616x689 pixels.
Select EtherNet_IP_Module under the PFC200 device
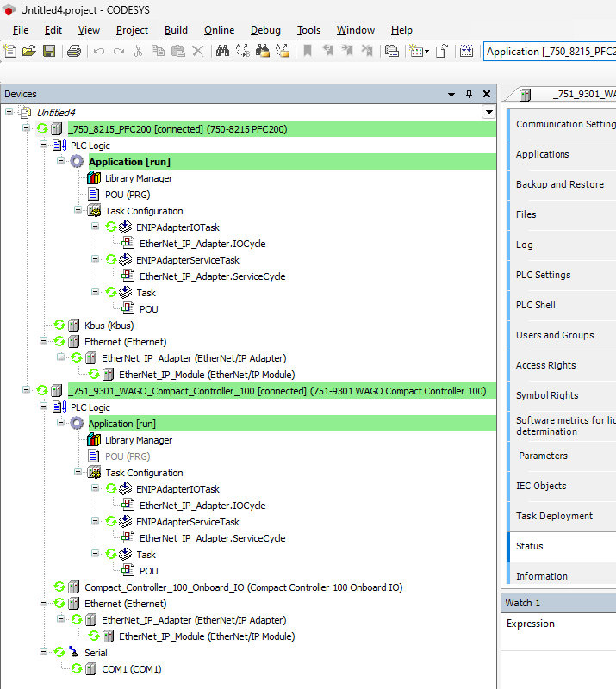tap(207, 375)
